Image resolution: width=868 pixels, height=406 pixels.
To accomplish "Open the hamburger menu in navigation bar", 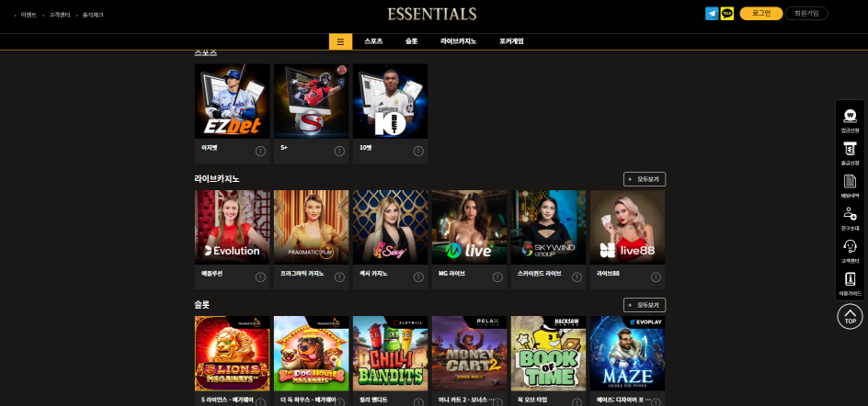I will point(340,41).
